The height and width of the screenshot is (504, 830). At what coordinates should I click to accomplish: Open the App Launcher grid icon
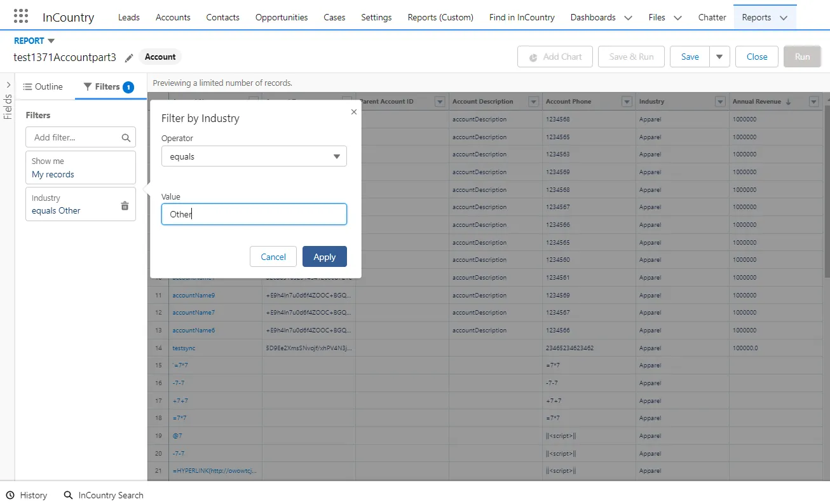click(21, 17)
